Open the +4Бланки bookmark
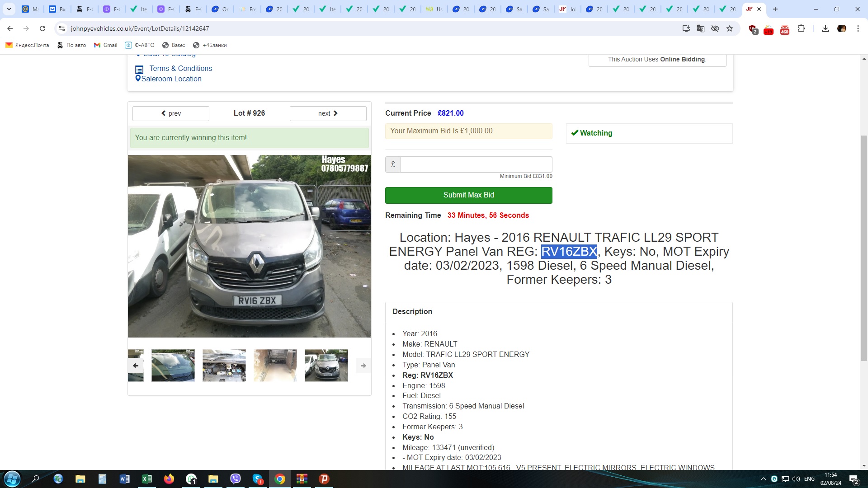This screenshot has height=488, width=868. tap(210, 45)
